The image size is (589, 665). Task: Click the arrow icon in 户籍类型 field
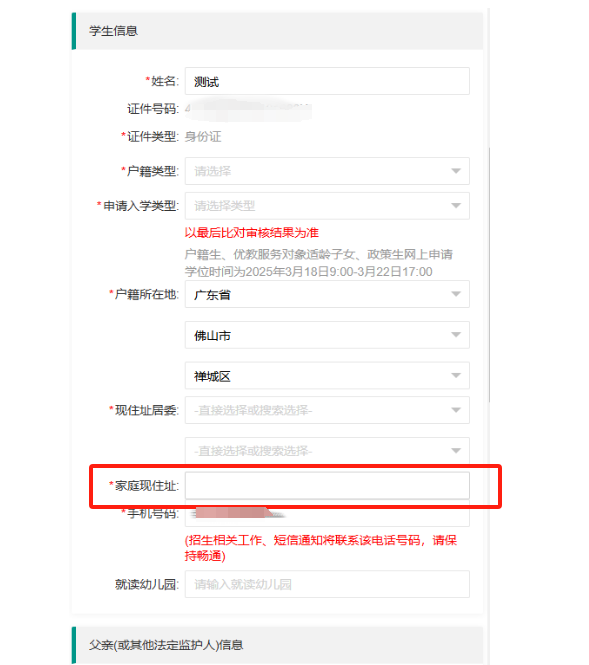pyautogui.click(x=456, y=171)
